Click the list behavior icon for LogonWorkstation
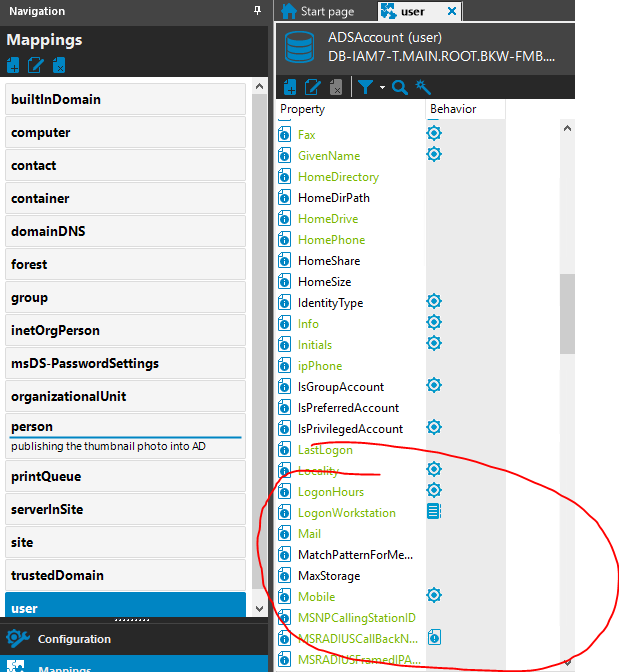The height and width of the screenshot is (672, 619). [x=434, y=511]
